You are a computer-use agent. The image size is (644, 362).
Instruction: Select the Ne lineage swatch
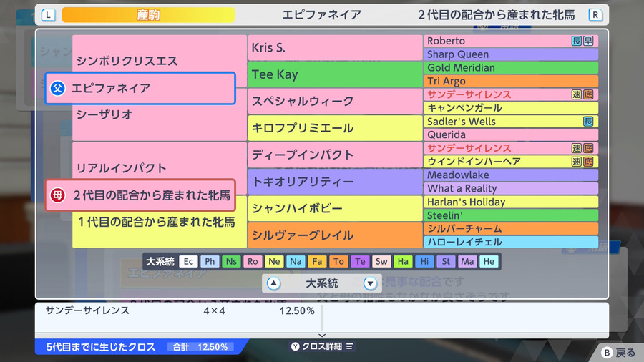click(x=274, y=261)
